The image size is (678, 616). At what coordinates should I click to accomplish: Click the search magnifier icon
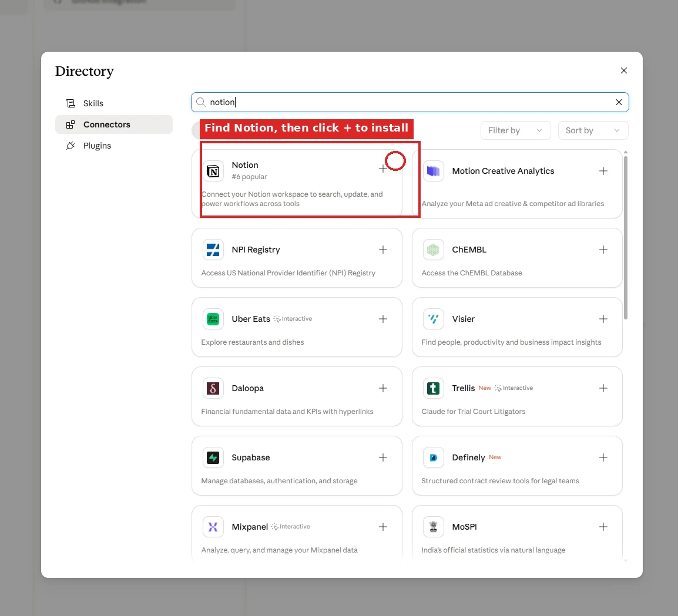coord(200,102)
